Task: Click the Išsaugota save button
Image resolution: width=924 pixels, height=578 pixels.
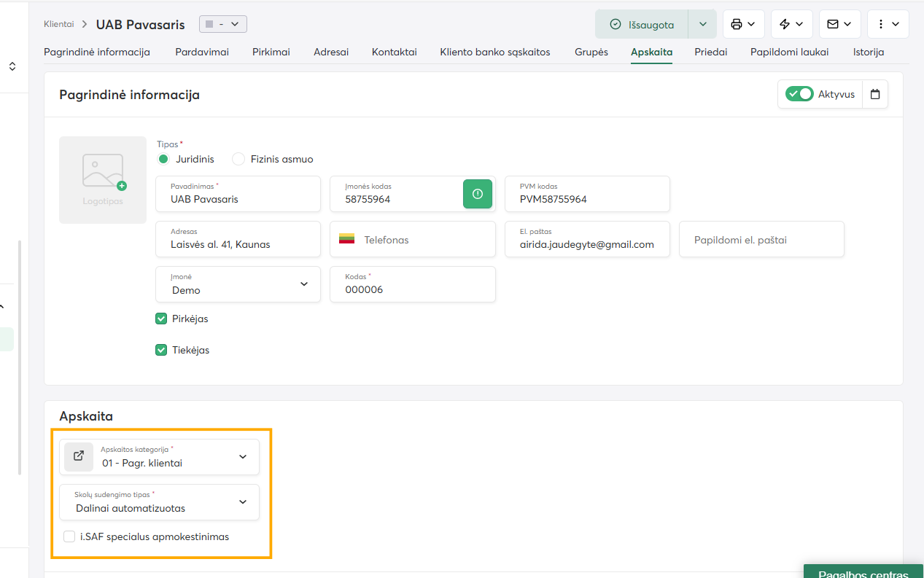Action: (x=642, y=24)
